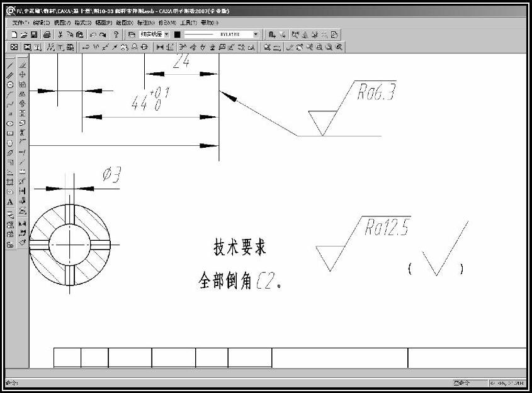Click the coordinate readout in status bar
Image resolution: width=532 pixels, height=393 pixels.
[x=507, y=383]
